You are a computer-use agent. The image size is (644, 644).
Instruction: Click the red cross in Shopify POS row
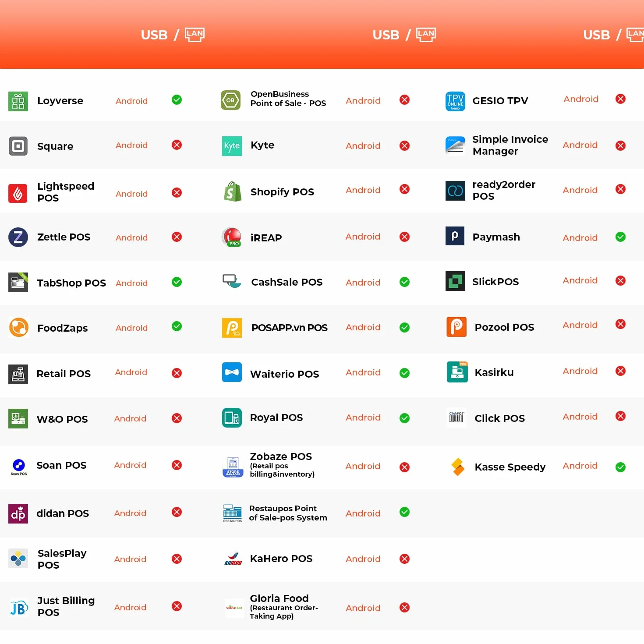[404, 189]
